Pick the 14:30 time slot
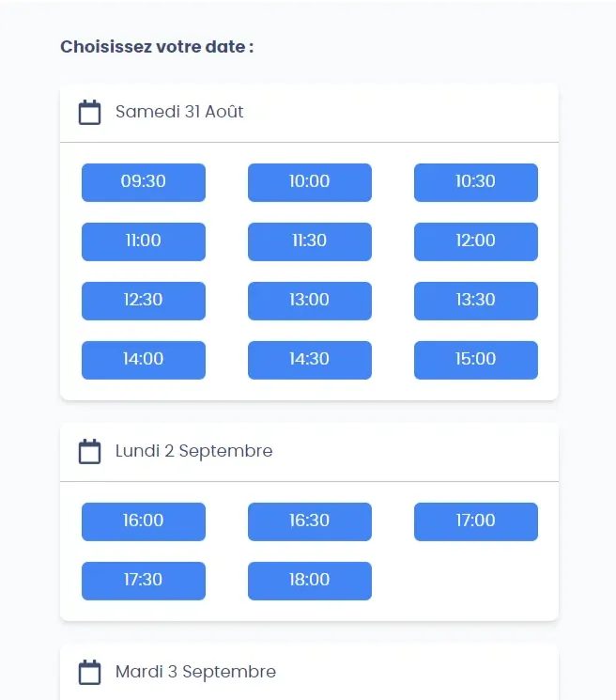This screenshot has height=700, width=616. (x=310, y=360)
